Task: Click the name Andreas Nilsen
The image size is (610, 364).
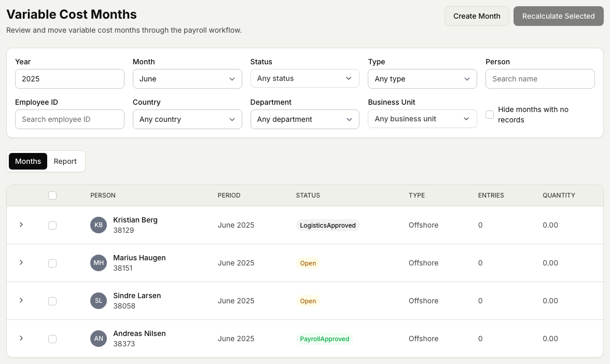Action: (x=139, y=334)
